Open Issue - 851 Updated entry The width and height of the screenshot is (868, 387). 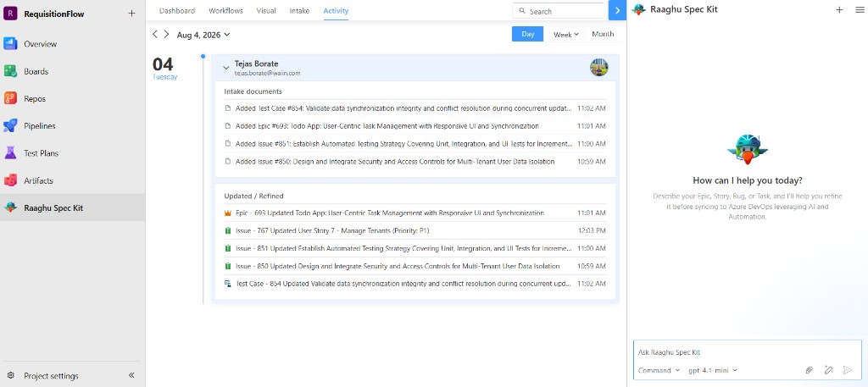point(415,248)
